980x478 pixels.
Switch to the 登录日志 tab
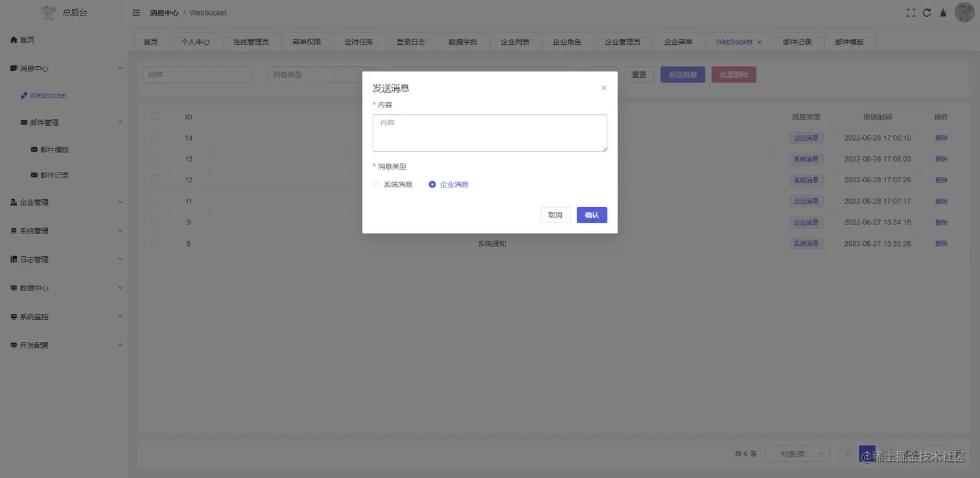pos(410,42)
